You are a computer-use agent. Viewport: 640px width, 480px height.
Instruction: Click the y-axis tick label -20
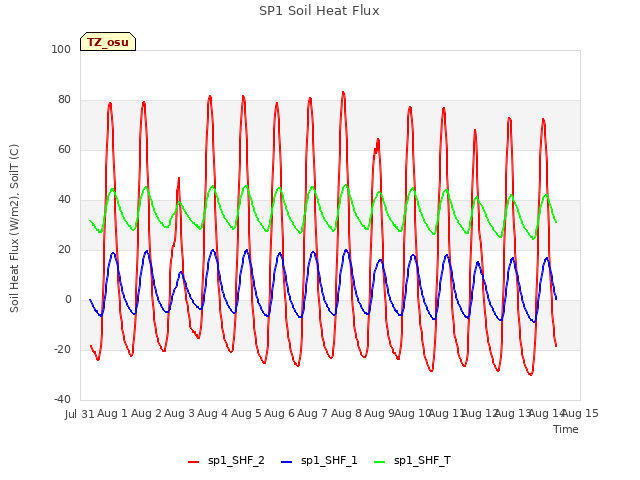pos(62,349)
